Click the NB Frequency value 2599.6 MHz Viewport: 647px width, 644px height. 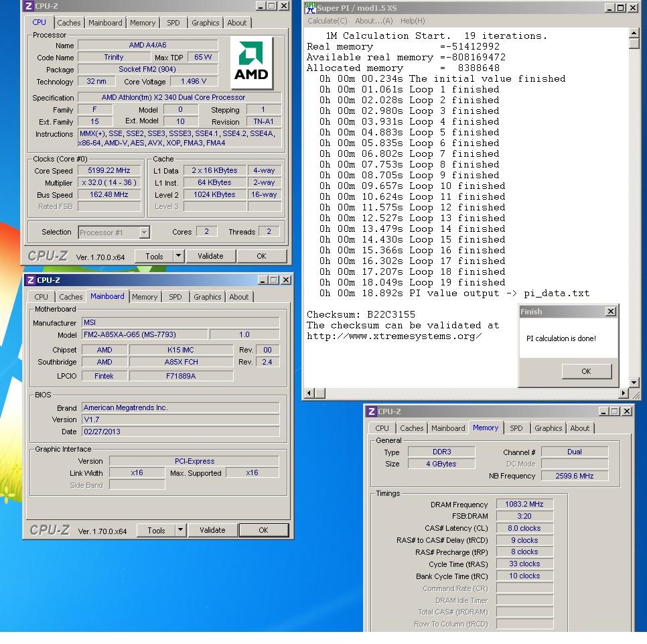pyautogui.click(x=575, y=476)
